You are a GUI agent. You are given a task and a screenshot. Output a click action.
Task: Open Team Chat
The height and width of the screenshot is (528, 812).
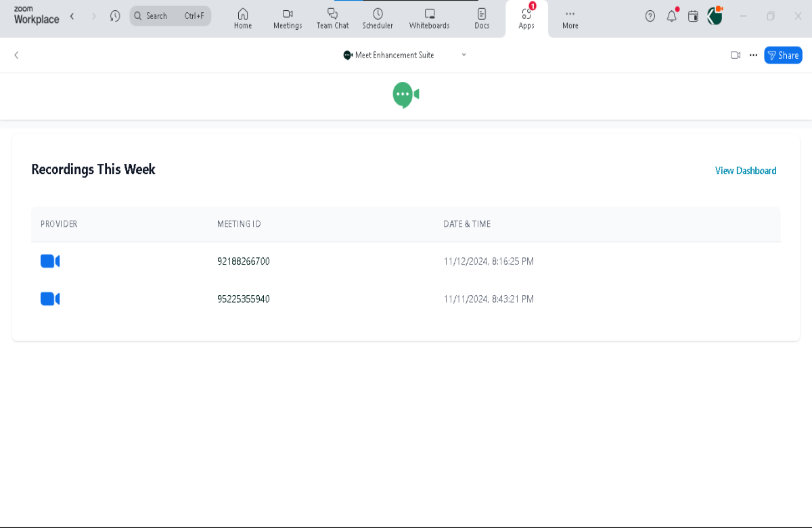(332, 18)
